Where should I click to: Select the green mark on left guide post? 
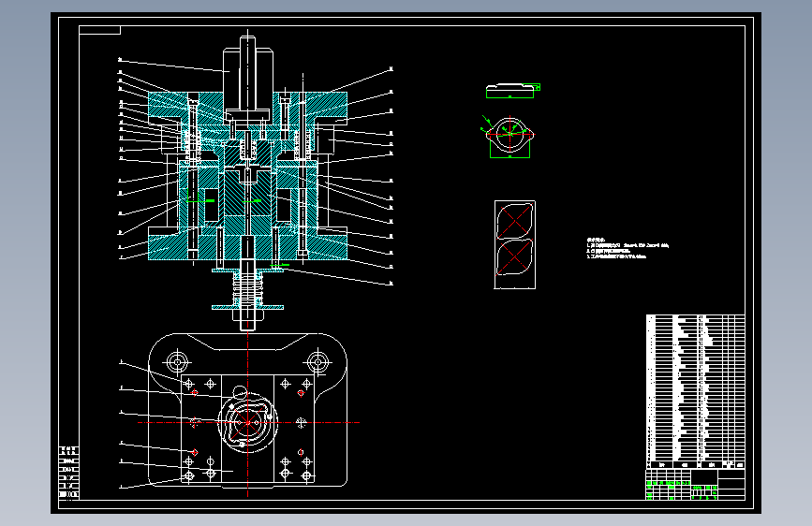click(200, 201)
